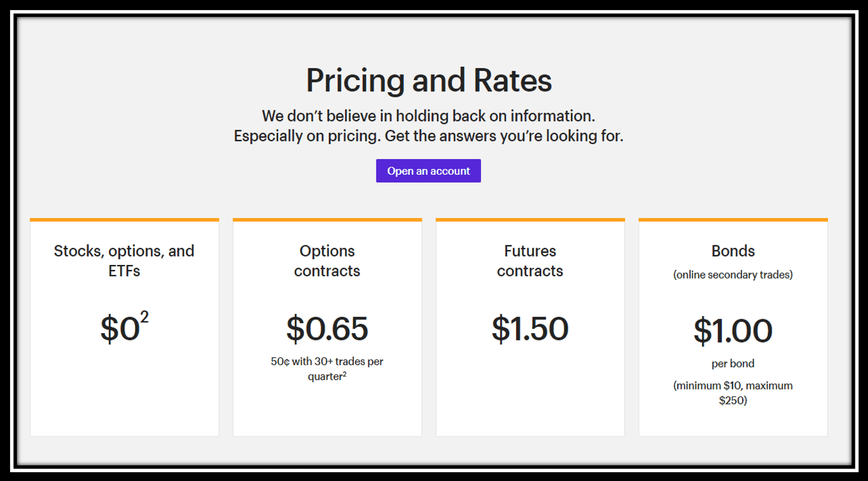868x481 pixels.
Task: Click the orange bar atop the Stocks card
Action: [x=125, y=220]
